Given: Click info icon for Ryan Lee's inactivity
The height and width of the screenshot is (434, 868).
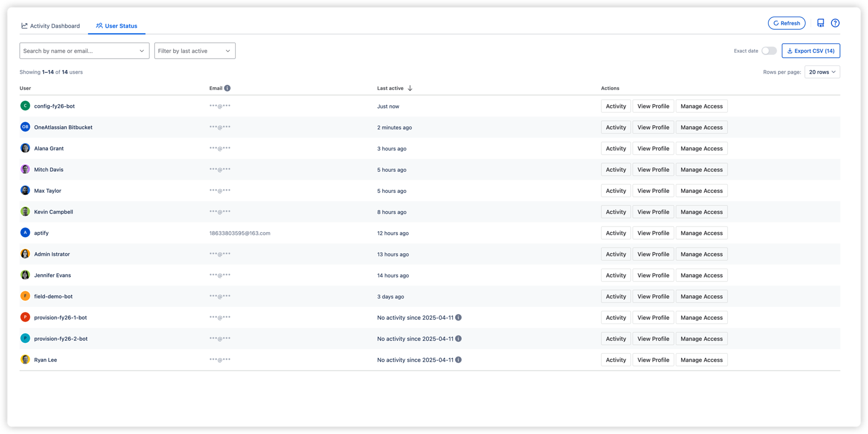Looking at the screenshot, I should pos(459,360).
